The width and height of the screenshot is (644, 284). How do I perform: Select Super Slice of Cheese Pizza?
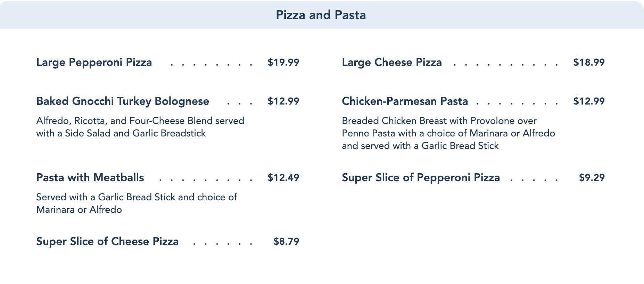tap(107, 242)
